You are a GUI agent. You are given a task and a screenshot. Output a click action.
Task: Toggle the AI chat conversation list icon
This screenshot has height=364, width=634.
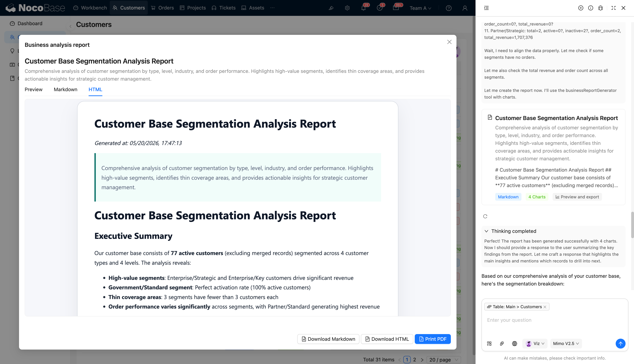[x=486, y=8]
